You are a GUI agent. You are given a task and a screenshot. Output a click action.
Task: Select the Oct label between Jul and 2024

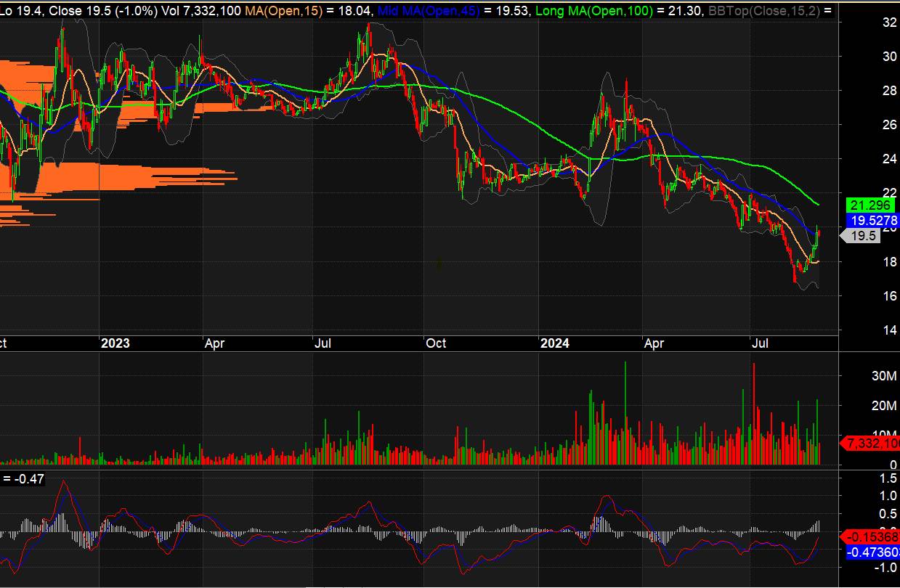[x=436, y=343]
